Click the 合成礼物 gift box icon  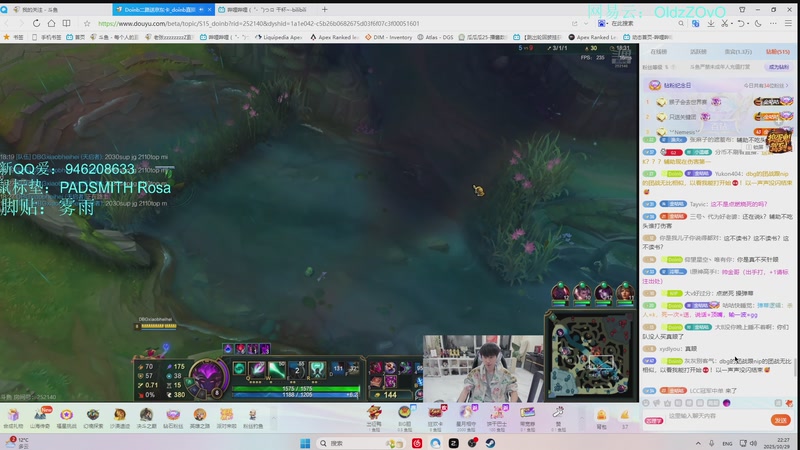(x=13, y=417)
